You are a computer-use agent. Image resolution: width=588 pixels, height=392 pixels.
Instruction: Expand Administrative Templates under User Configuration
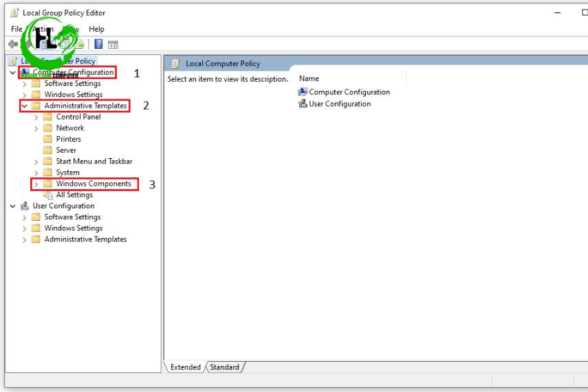click(x=24, y=240)
